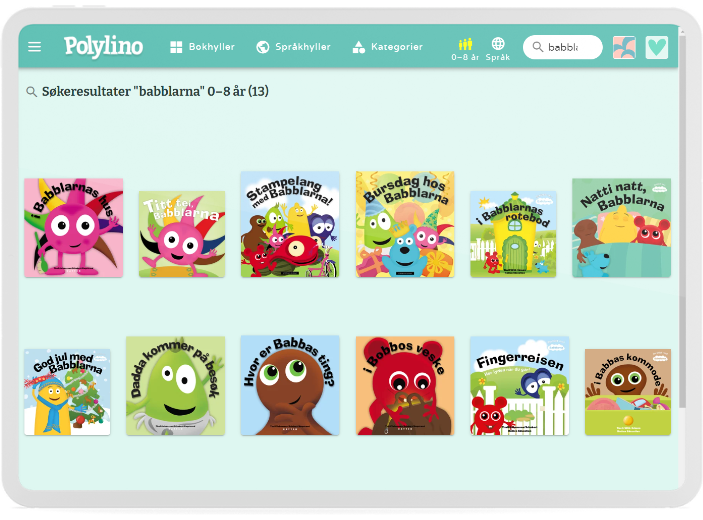
Task: Open Natti natt, Babblarna book
Action: tap(621, 228)
